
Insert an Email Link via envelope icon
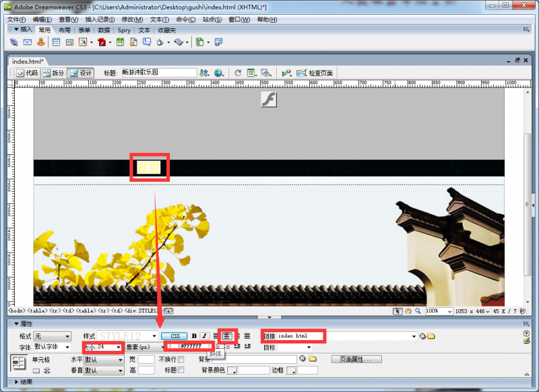[28, 42]
